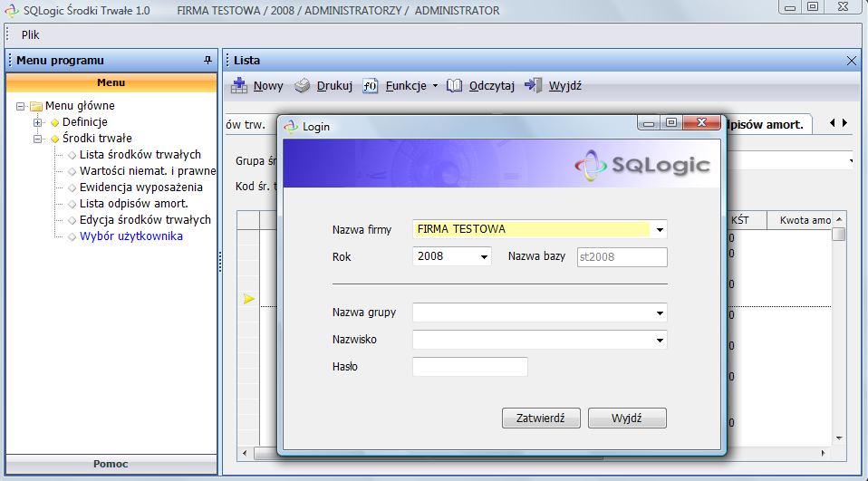
Task: Click the Odczytaj book icon
Action: (x=455, y=86)
